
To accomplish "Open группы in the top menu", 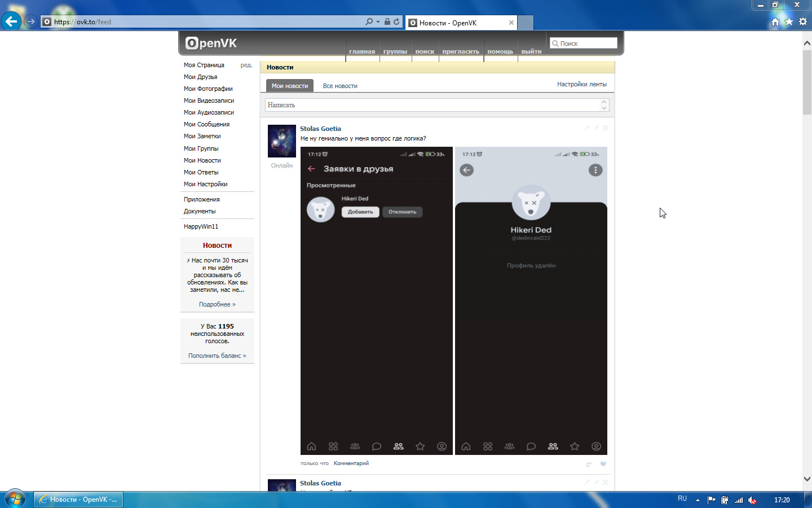I will pos(395,51).
